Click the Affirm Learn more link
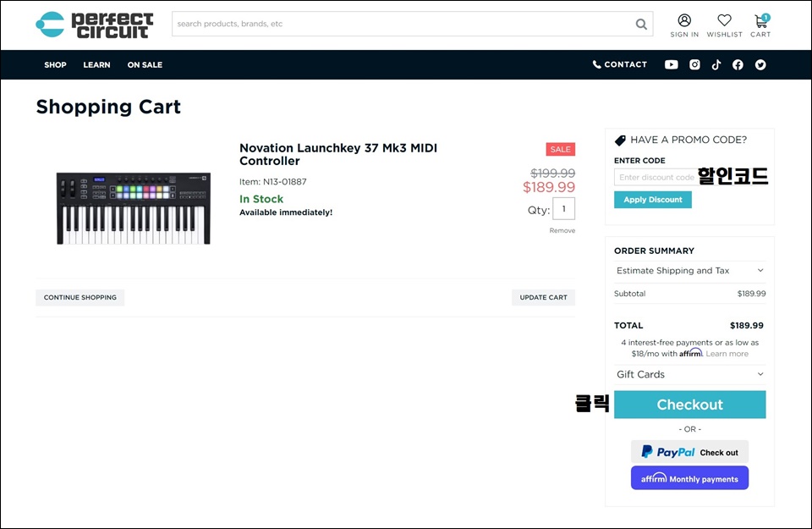 coord(727,354)
